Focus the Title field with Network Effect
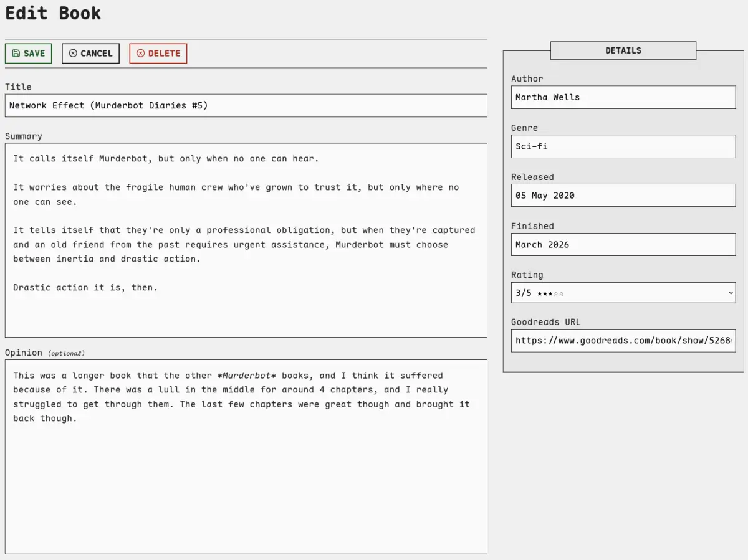 (246, 106)
